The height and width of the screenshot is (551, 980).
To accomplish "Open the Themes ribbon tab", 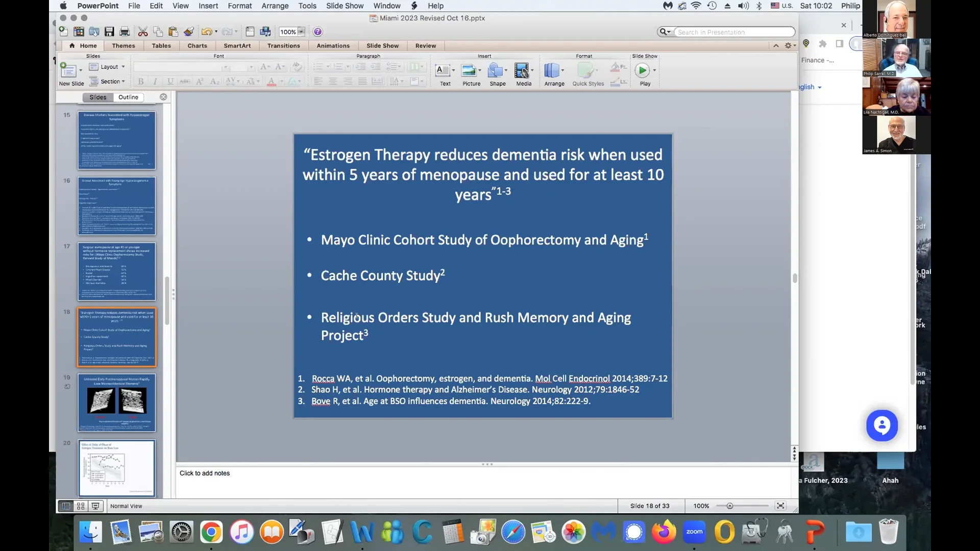I will pyautogui.click(x=124, y=46).
